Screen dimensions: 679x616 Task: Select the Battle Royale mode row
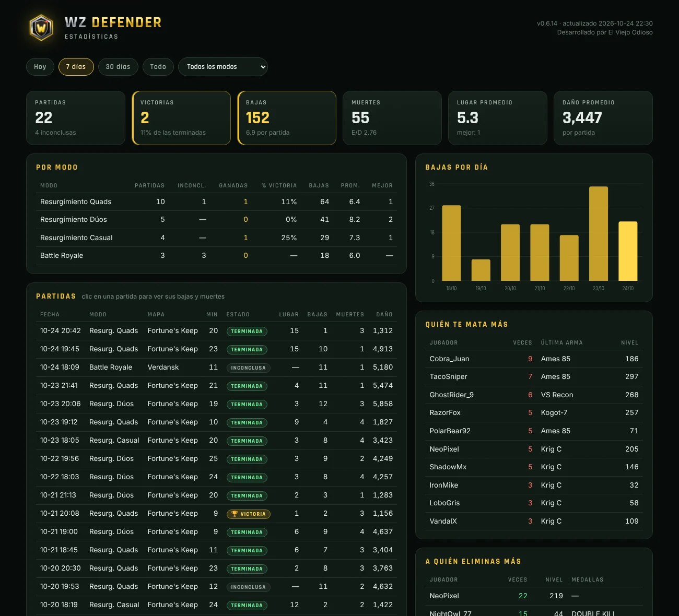[x=216, y=256]
